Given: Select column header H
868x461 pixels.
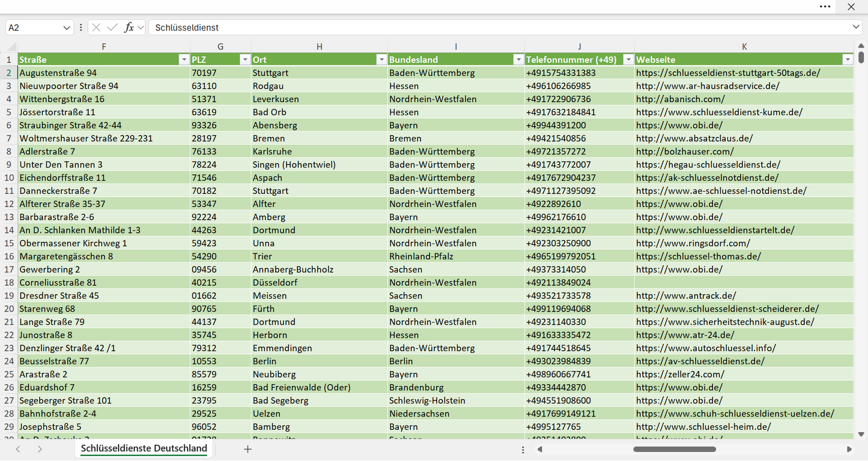Looking at the screenshot, I should [319, 47].
